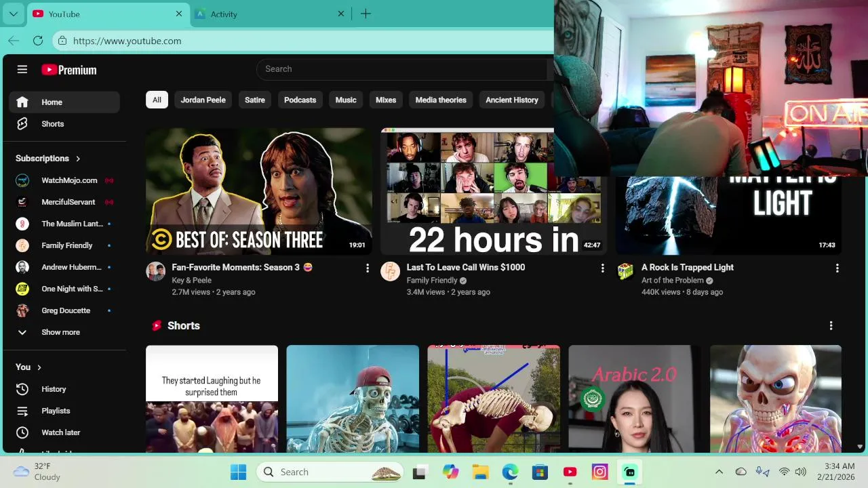This screenshot has height=488, width=868.
Task: Select the Ancient History filter chip
Action: (x=512, y=100)
